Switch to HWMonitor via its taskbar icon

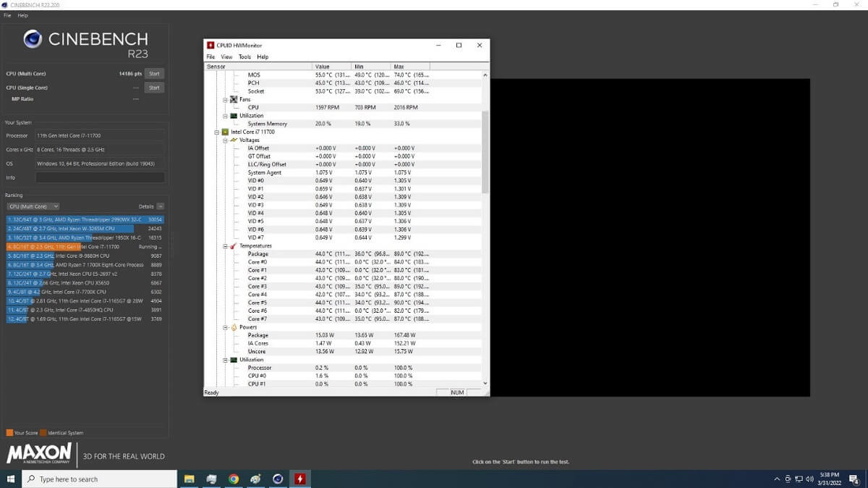coord(299,479)
